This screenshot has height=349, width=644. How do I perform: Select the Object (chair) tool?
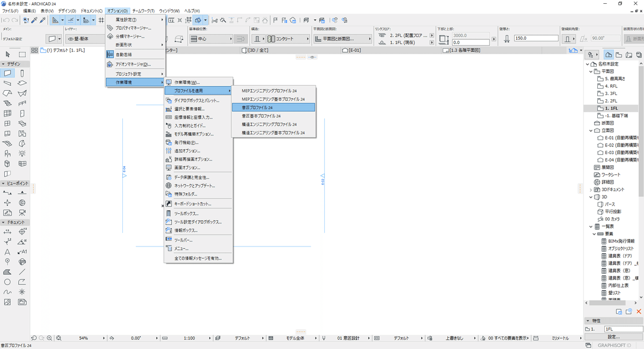8,154
